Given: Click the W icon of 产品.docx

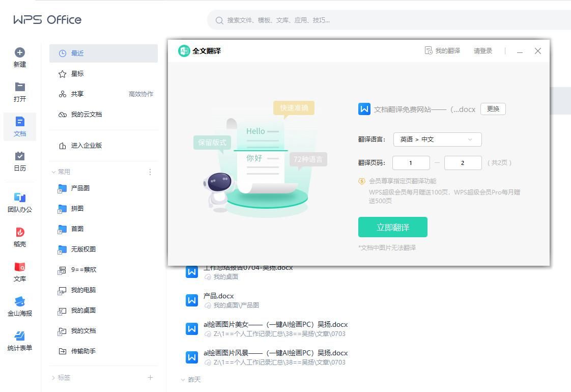Looking at the screenshot, I should pyautogui.click(x=192, y=300).
